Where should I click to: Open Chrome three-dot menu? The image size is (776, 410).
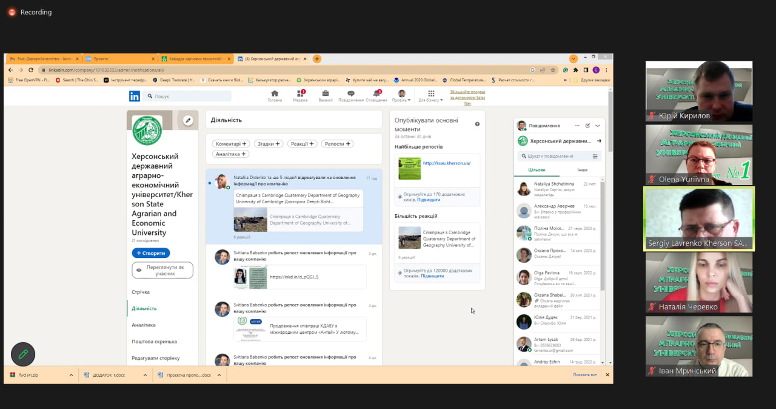pos(606,70)
